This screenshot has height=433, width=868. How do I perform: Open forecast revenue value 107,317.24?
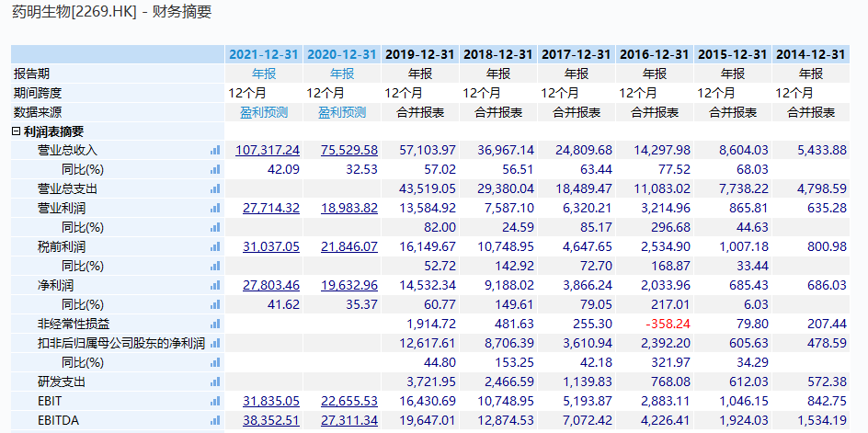click(268, 150)
